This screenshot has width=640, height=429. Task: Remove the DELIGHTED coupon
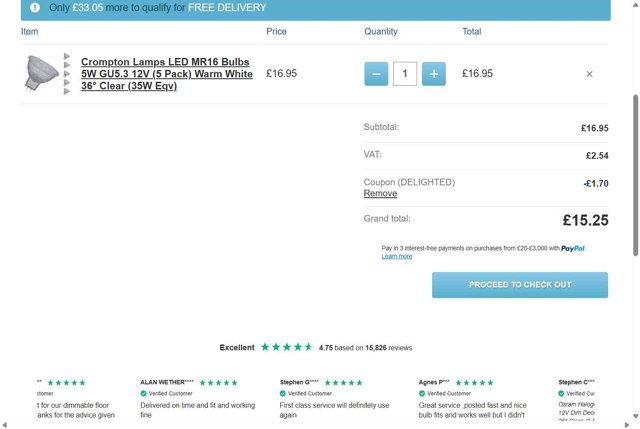click(380, 193)
